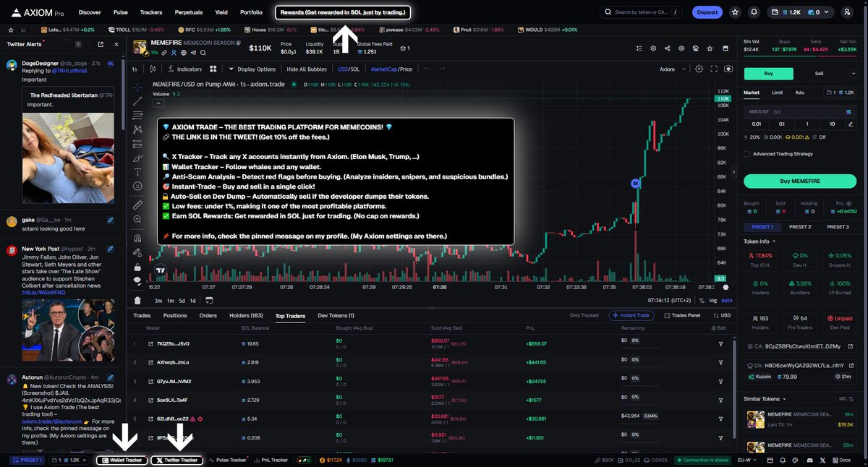Image resolution: width=868 pixels, height=467 pixels.
Task: Switch chart between MarketCap/Price
Action: click(391, 69)
